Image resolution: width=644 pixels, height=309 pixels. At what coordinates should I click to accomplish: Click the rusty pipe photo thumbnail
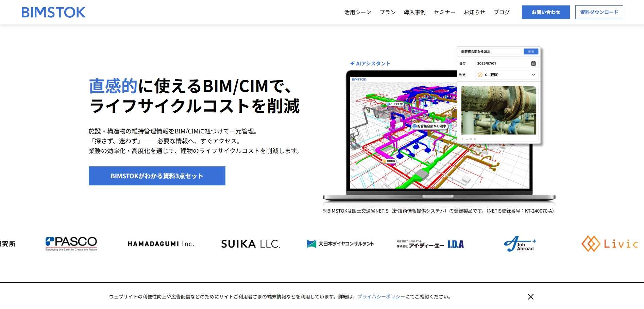pyautogui.click(x=499, y=110)
